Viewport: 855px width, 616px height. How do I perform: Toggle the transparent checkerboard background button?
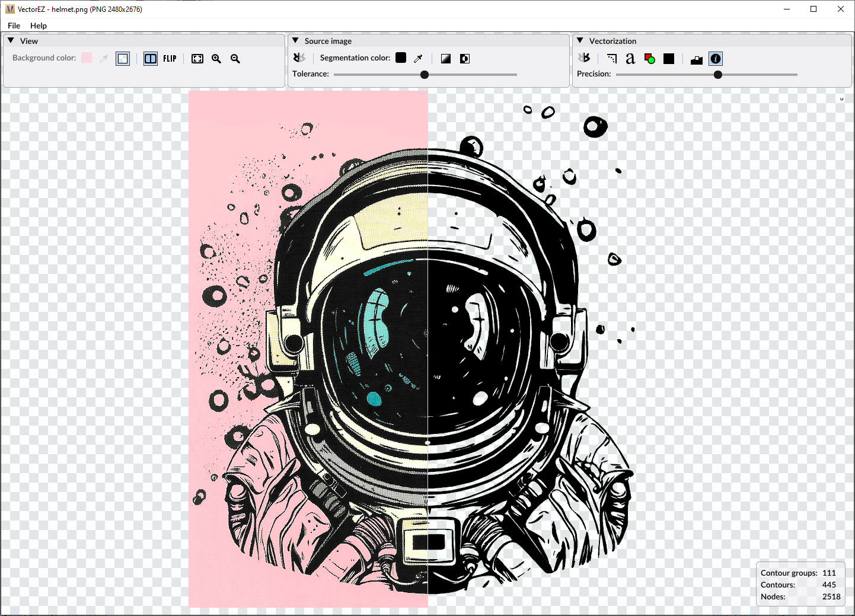123,59
